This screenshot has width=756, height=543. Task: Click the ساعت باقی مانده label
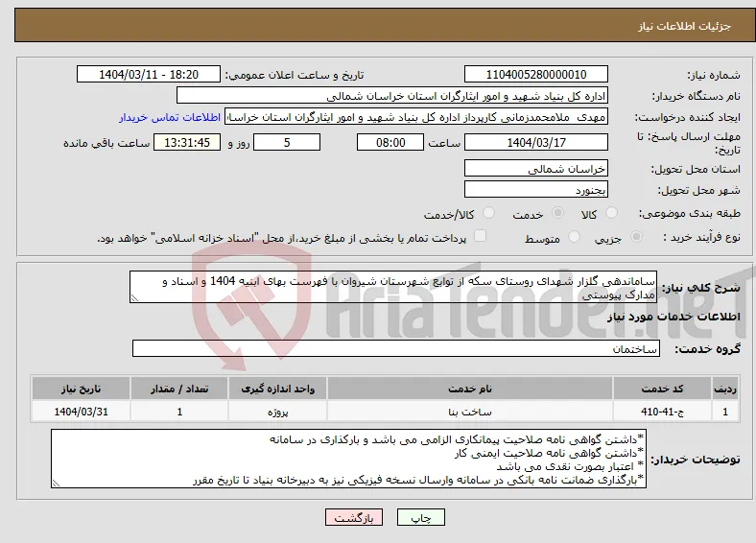106,143
